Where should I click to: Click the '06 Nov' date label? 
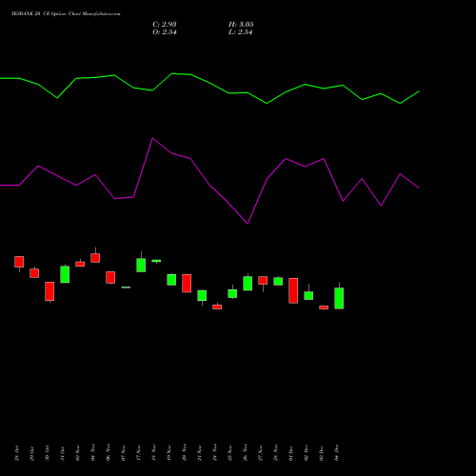108,452
